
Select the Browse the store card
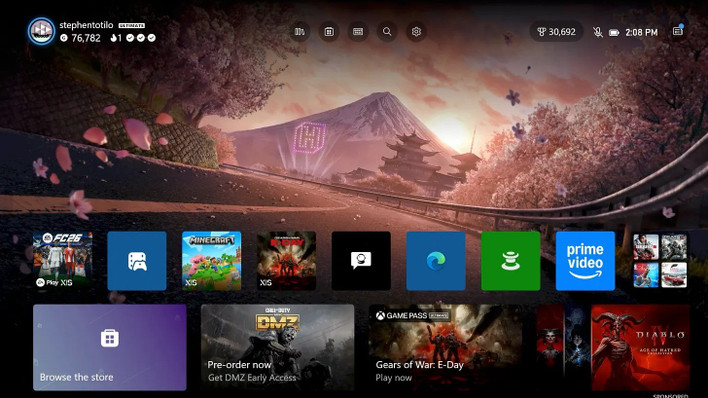pyautogui.click(x=110, y=347)
